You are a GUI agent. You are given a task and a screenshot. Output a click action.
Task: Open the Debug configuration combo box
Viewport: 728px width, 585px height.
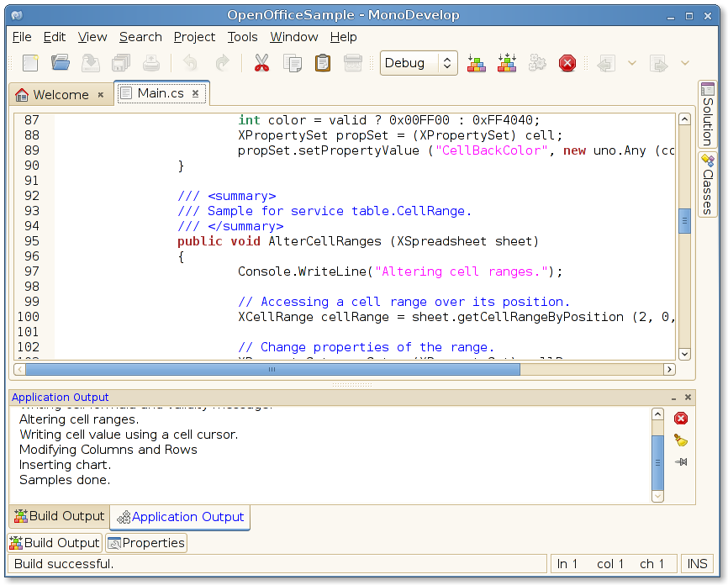point(419,63)
